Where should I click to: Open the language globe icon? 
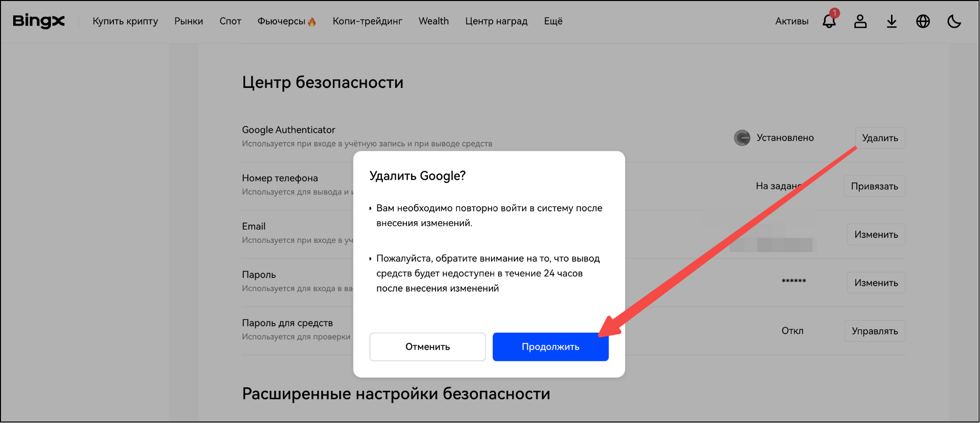(923, 21)
